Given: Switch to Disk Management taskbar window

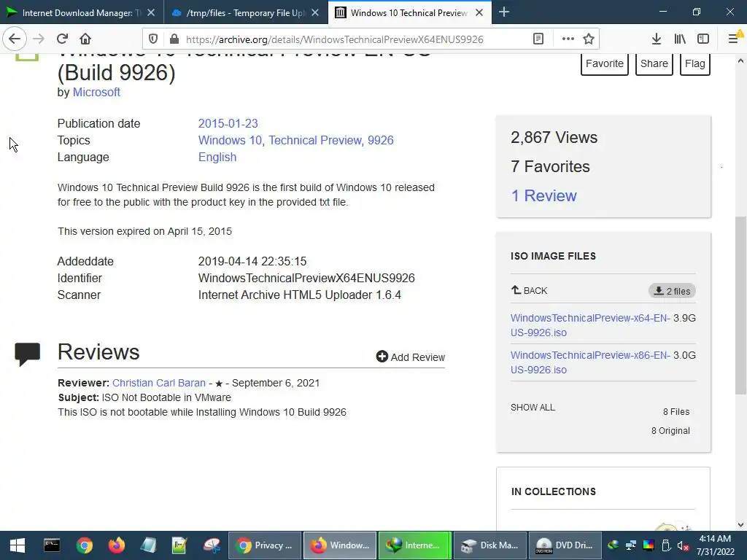Looking at the screenshot, I should [489, 545].
